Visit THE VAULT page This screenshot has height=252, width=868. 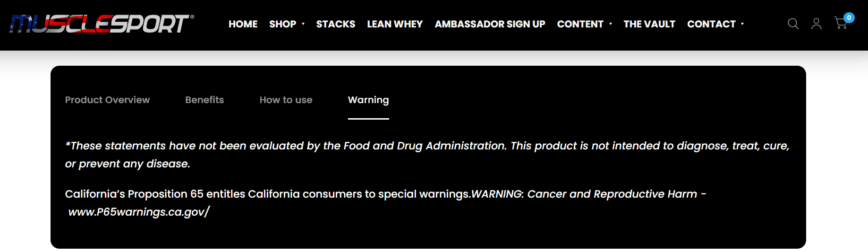click(649, 24)
